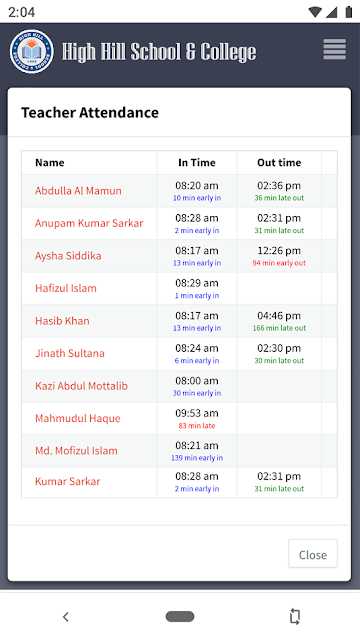
Task: View Jinath Sultana's details
Action: (x=70, y=353)
